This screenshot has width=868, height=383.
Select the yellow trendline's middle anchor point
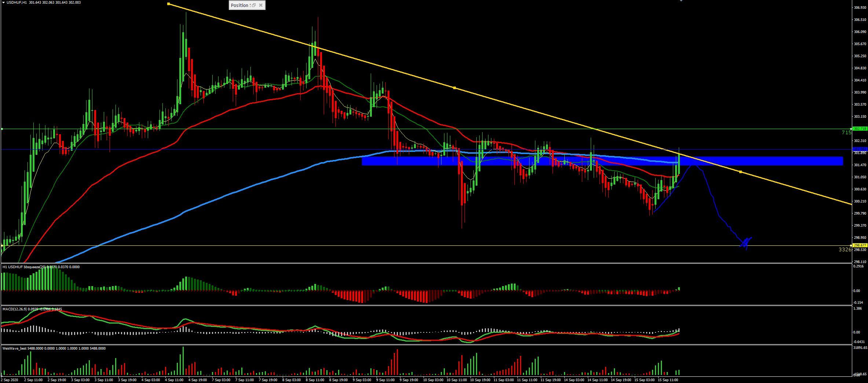pyautogui.click(x=455, y=88)
